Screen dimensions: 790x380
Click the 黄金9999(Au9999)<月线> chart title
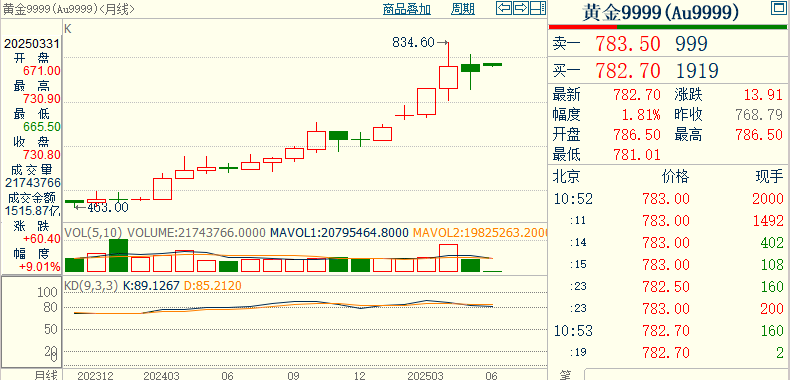point(69,9)
